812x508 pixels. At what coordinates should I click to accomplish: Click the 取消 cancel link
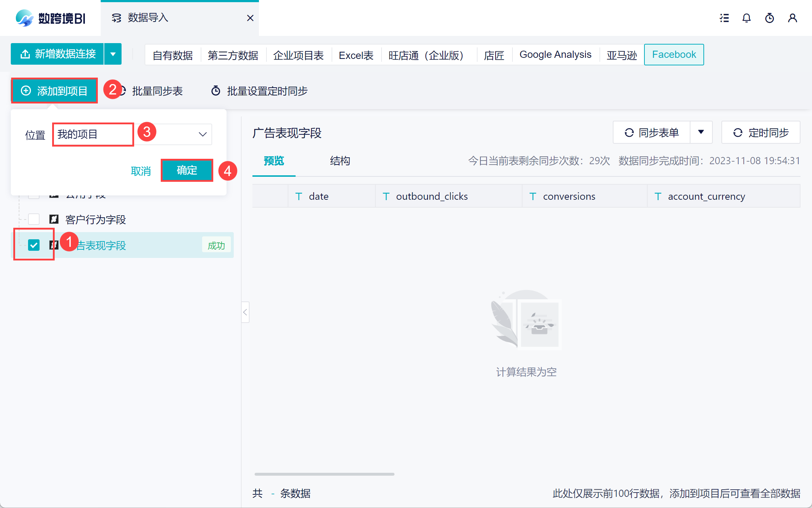141,171
